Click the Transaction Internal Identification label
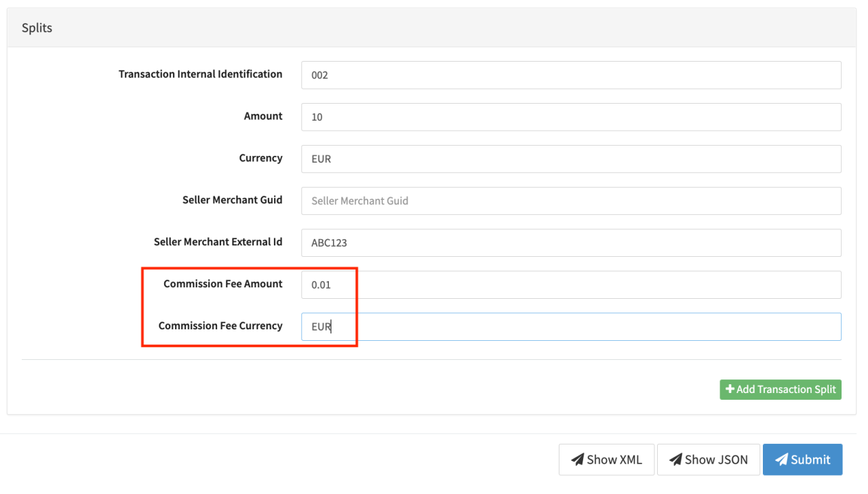The width and height of the screenshot is (868, 494). pyautogui.click(x=200, y=75)
